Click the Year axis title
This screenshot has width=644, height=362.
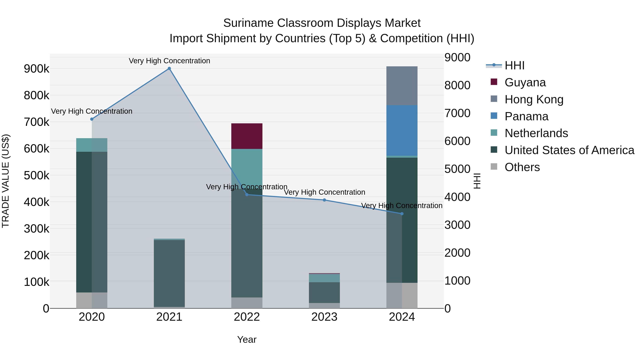click(247, 339)
